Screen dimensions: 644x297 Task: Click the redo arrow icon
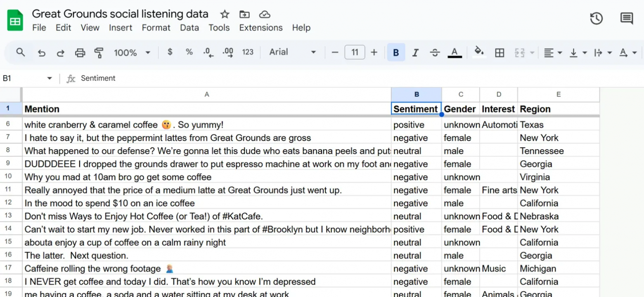tap(61, 53)
